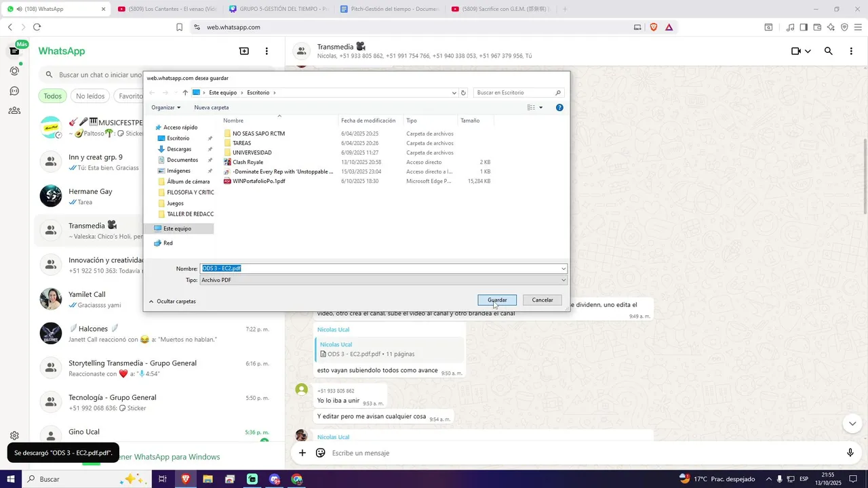Click the Guardar button in save dialog
Viewport: 868px width, 488px height.
[x=497, y=300]
